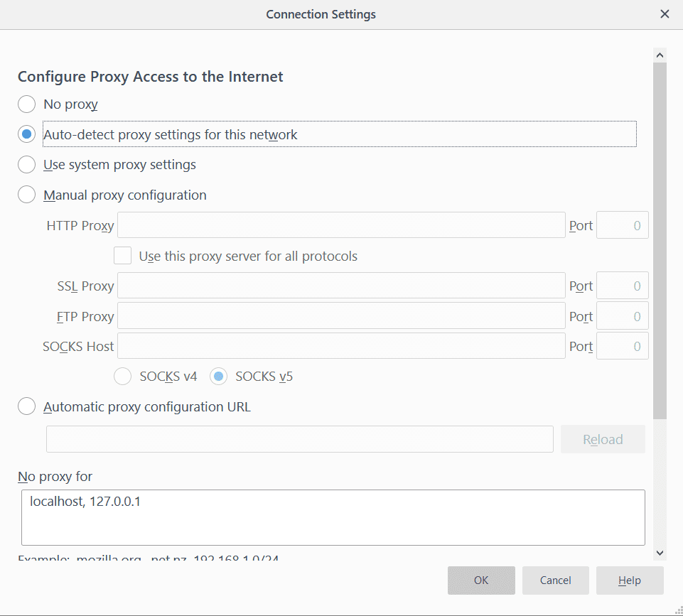Focus the SSL Proxy input field
Image resolution: width=683 pixels, height=616 pixels.
point(341,285)
